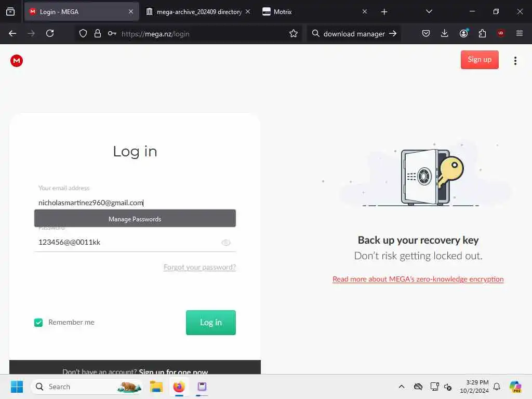Open MEGA's zero-knowledge encryption link
532x399 pixels.
(x=418, y=279)
